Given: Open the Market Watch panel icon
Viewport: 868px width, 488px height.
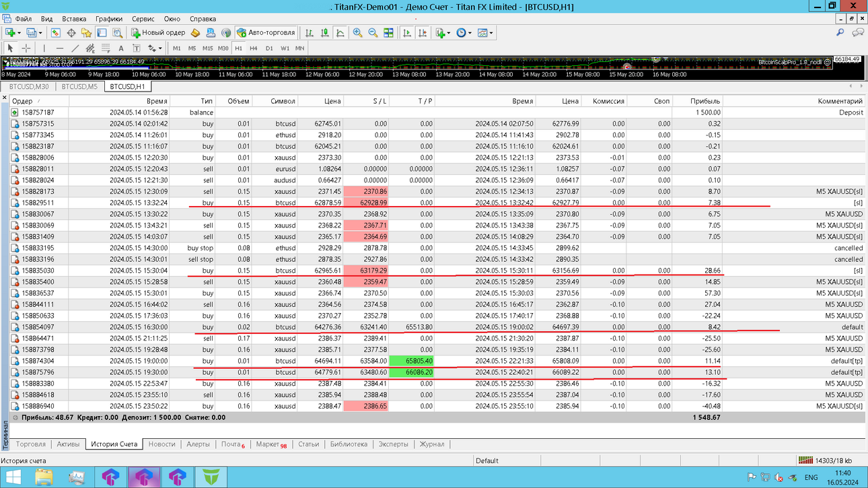Looking at the screenshot, I should tap(56, 32).
